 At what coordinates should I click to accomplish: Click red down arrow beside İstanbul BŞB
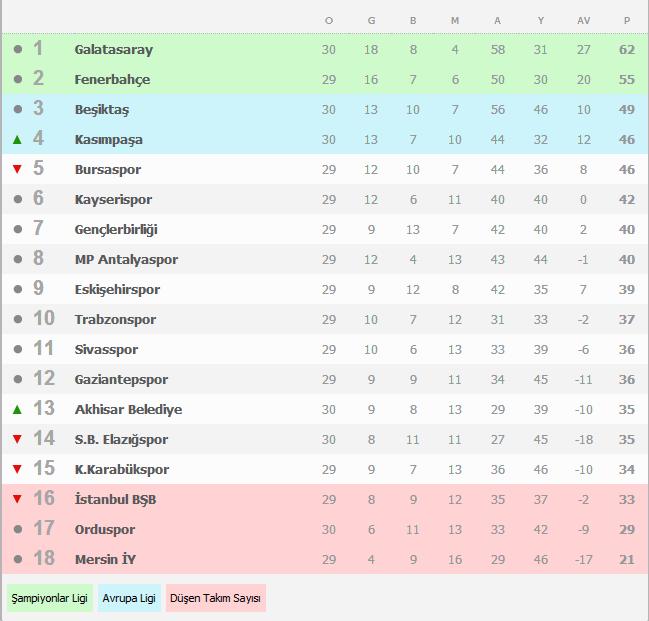click(17, 500)
